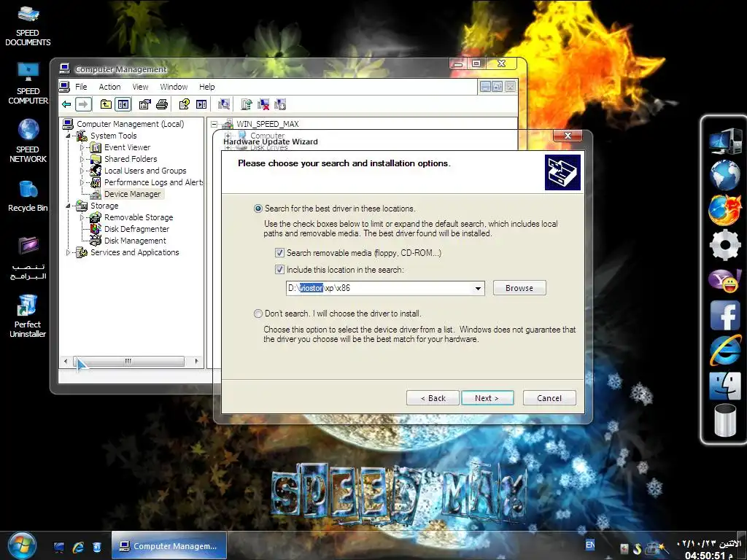This screenshot has width=747, height=560.
Task: Click the trash can icon in side dock
Action: tap(725, 420)
